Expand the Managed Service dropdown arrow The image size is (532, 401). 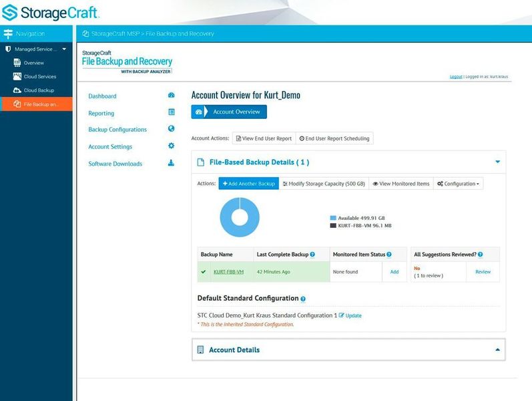pyautogui.click(x=64, y=49)
